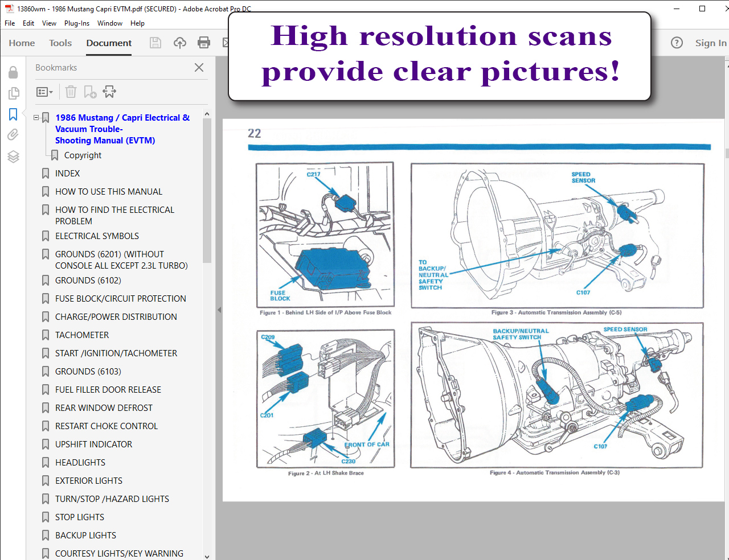
Task: Click the Add new bookmark icon
Action: click(x=90, y=92)
